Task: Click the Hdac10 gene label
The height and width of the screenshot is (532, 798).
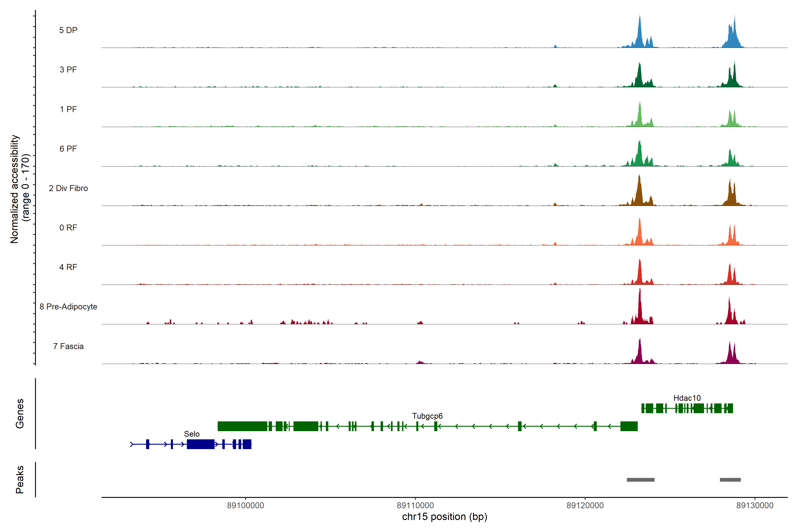Action: pyautogui.click(x=687, y=398)
